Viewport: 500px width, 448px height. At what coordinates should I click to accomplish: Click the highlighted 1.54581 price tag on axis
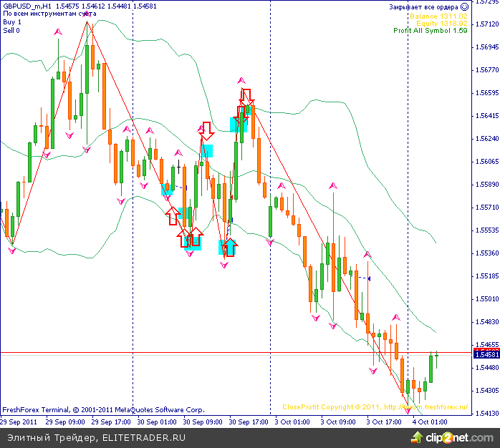click(x=486, y=354)
